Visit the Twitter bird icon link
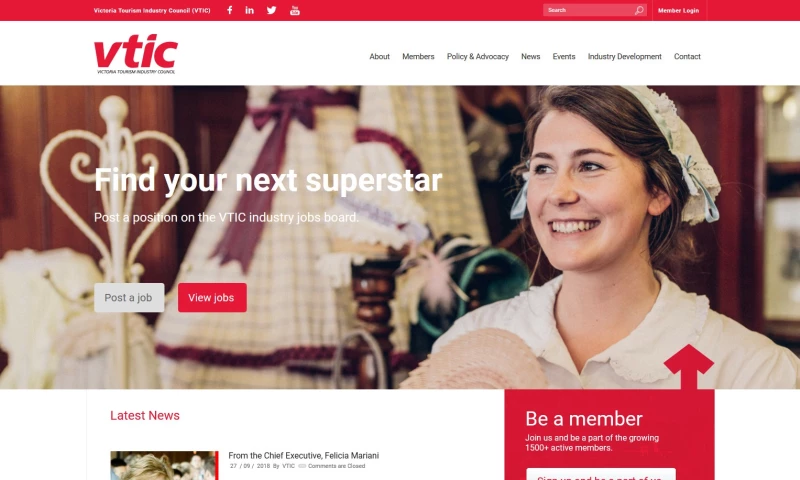Screen dimensions: 800x480 pyautogui.click(x=271, y=10)
